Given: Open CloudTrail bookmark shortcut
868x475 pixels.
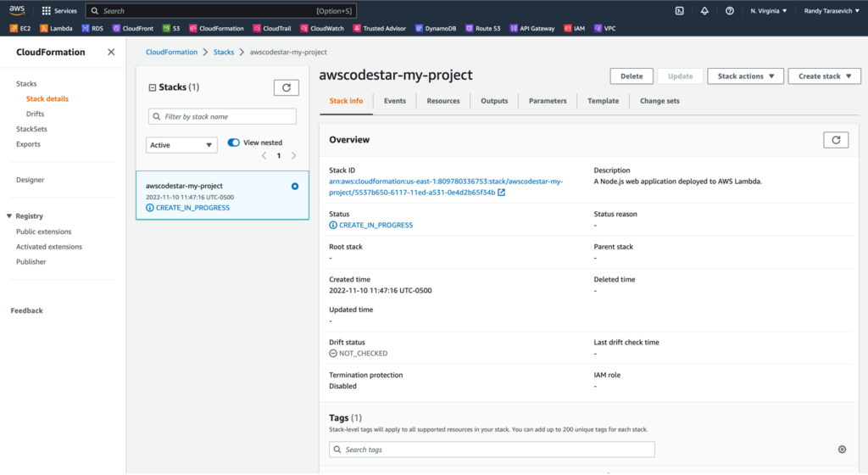Looking at the screenshot, I should click(272, 28).
